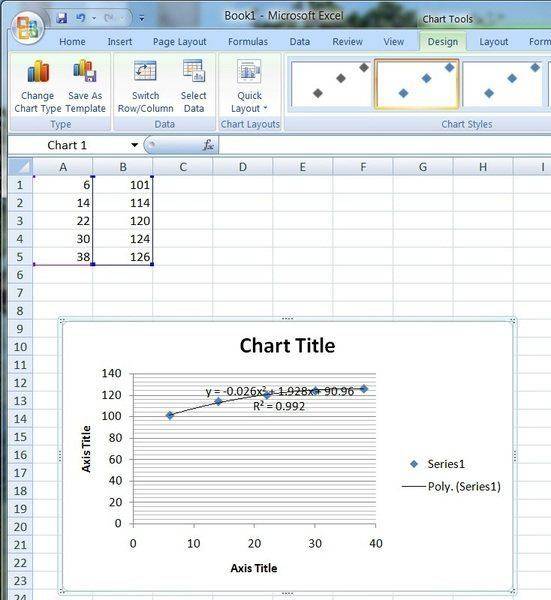Click the Save icon in quick access toolbar
The image size is (551, 600).
coord(61,18)
